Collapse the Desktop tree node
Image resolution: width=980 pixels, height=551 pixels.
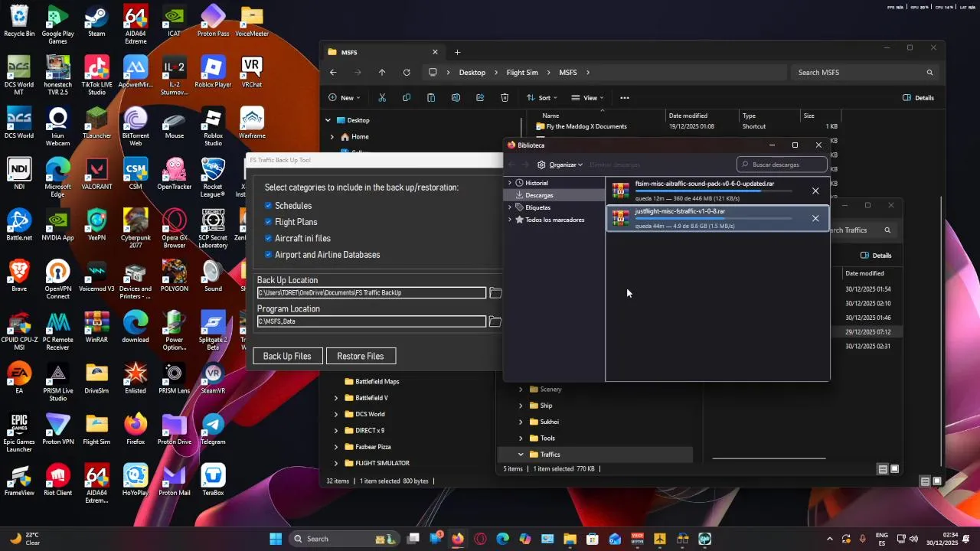[328, 120]
